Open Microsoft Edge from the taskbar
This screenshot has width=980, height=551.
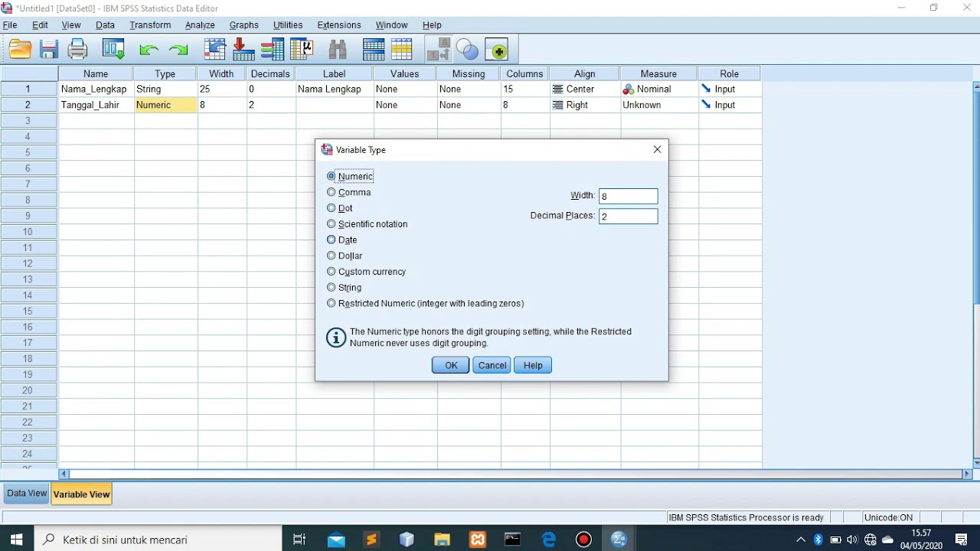click(549, 540)
